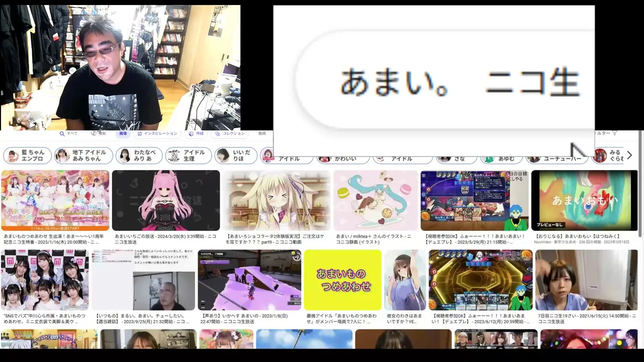Open the yellow あまいもの つめあわせ thumbnail

click(x=343, y=280)
